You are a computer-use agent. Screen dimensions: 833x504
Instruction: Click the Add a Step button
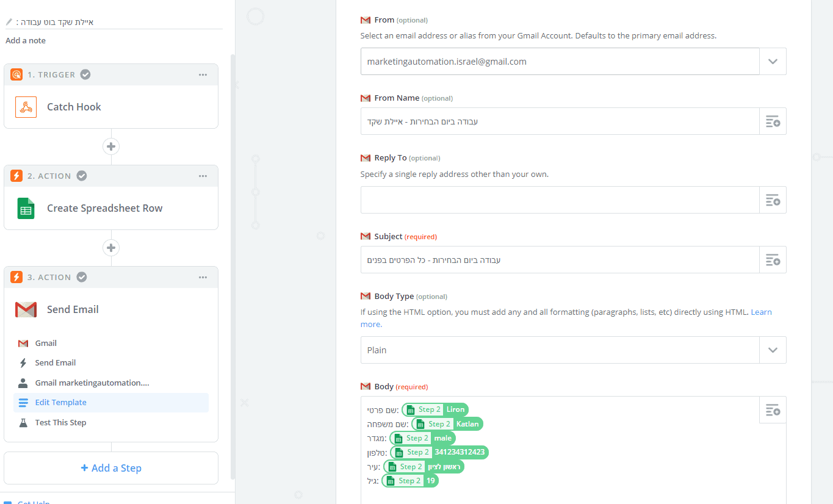pos(111,468)
